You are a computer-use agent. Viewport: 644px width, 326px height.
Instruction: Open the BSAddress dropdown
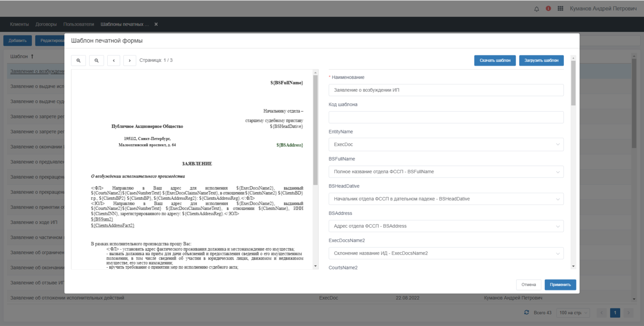(x=446, y=226)
